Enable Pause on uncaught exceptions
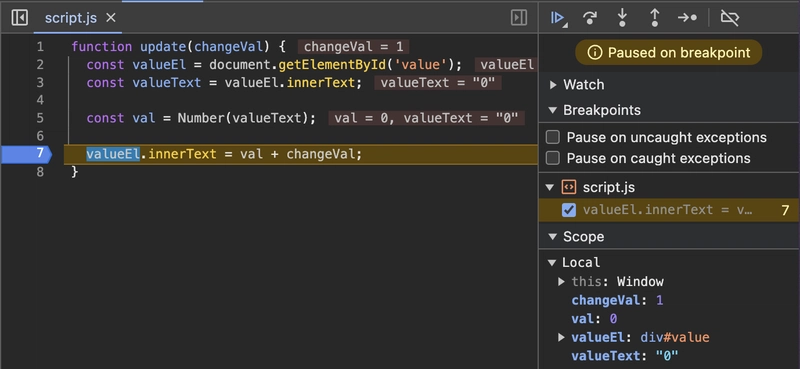The image size is (800, 369). tap(553, 138)
